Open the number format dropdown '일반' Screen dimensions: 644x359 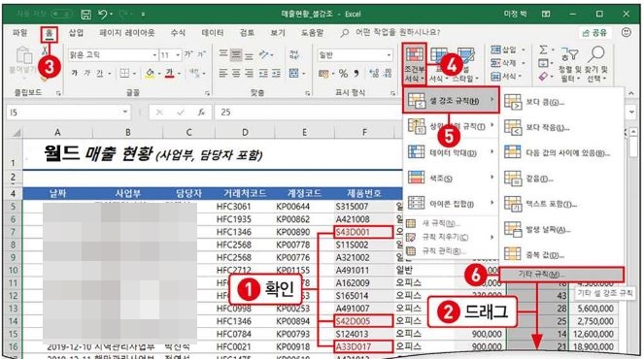(x=355, y=54)
